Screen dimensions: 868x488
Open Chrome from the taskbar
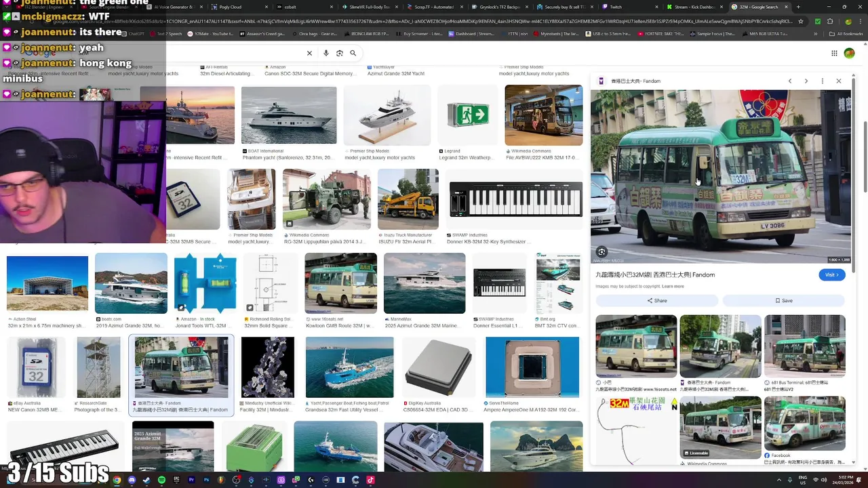pos(117,480)
